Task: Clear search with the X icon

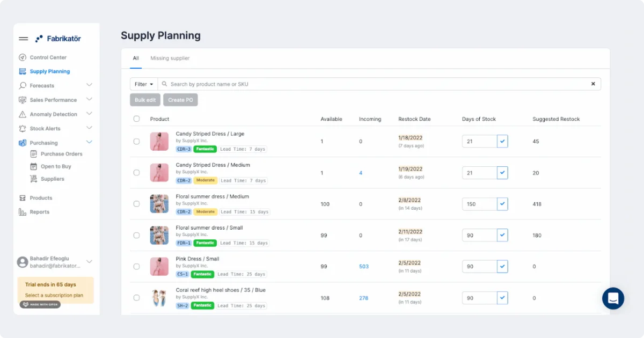Action: click(x=593, y=84)
